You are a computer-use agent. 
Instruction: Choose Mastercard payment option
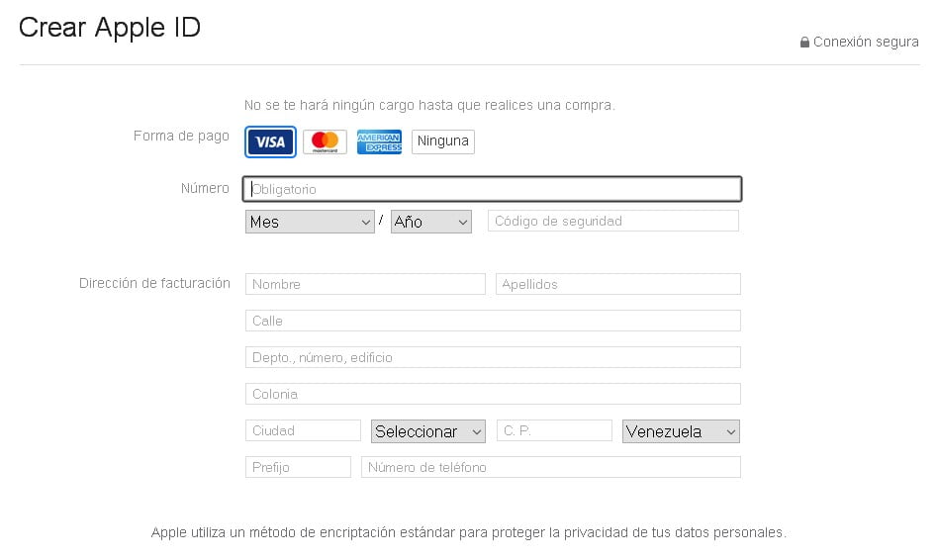(325, 141)
